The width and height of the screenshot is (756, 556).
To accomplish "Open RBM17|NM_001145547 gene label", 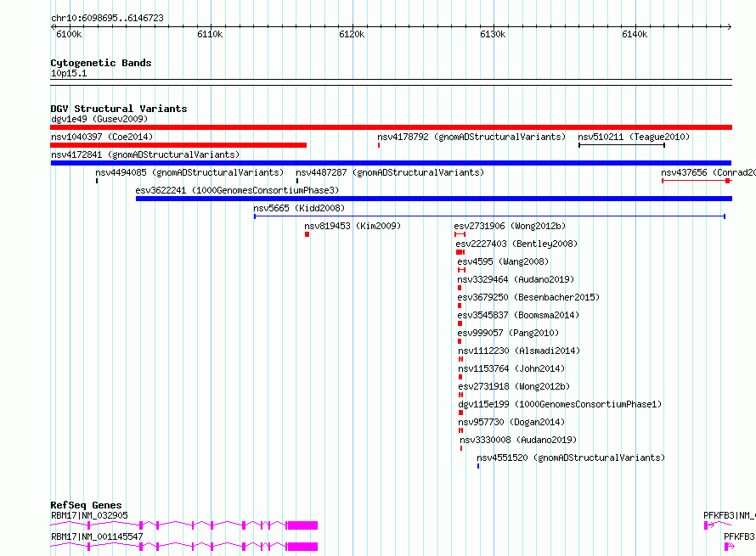I will (x=97, y=536).
